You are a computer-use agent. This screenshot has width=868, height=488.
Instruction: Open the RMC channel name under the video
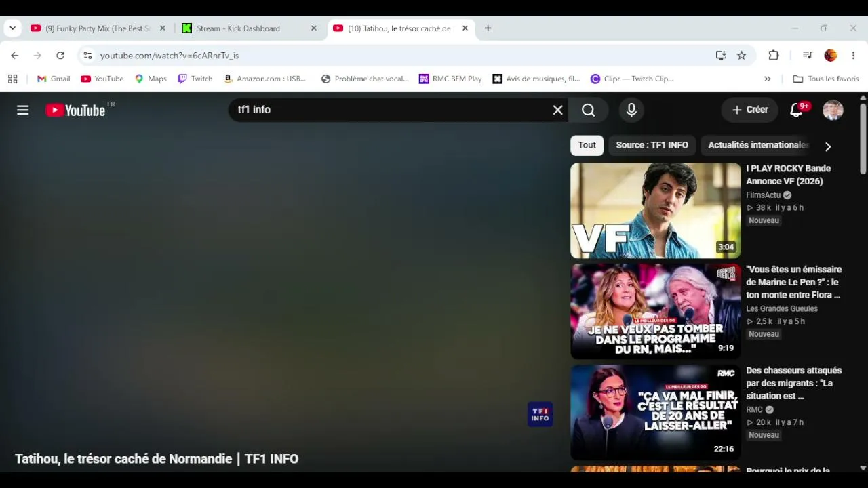click(754, 409)
